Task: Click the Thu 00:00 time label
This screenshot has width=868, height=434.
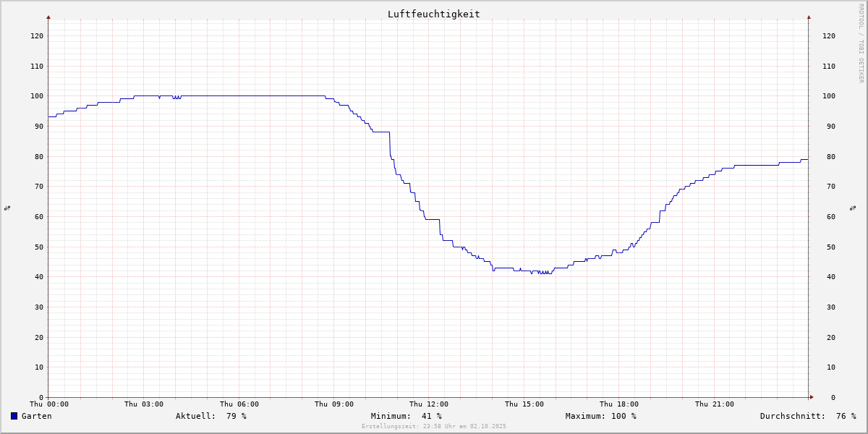Action: click(49, 404)
